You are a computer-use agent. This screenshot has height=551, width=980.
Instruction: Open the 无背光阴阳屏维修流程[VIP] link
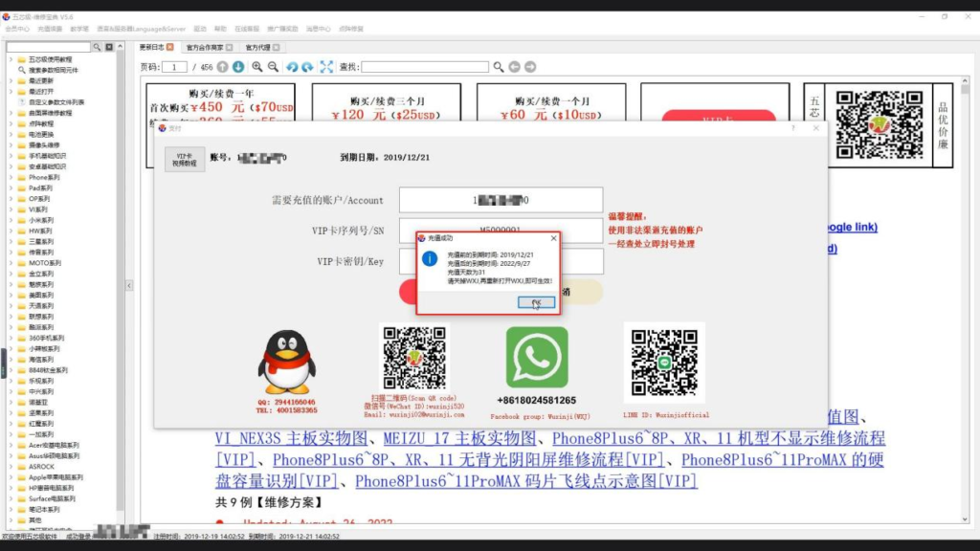coord(468,460)
